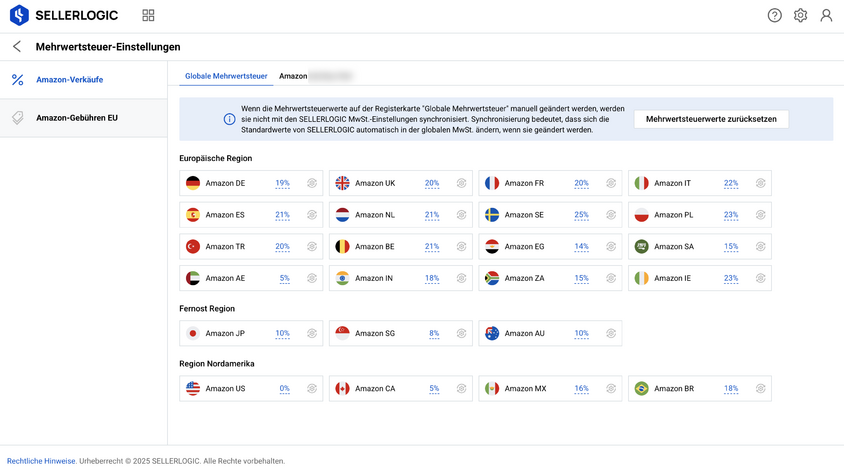
Task: Open the apps grid icon
Action: [148, 15]
